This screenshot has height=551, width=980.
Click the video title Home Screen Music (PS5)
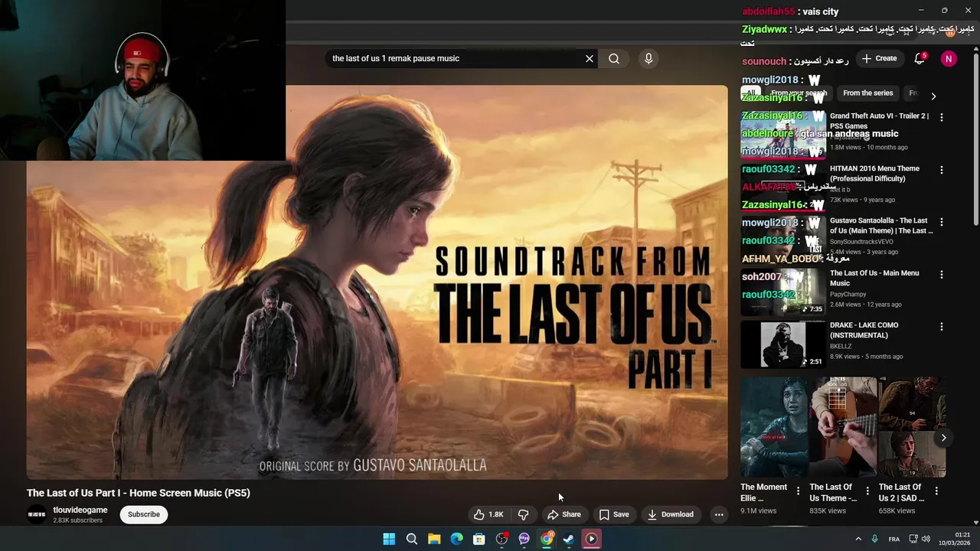pos(139,493)
